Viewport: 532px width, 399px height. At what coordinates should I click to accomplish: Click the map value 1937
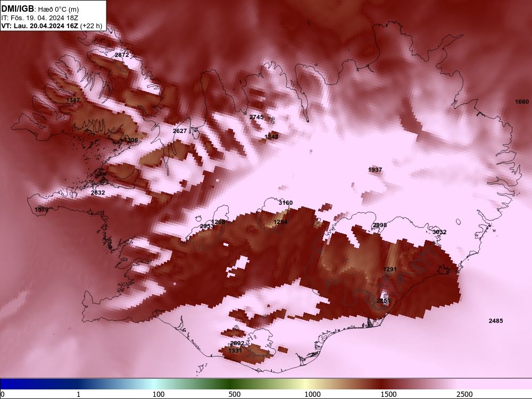pos(375,170)
